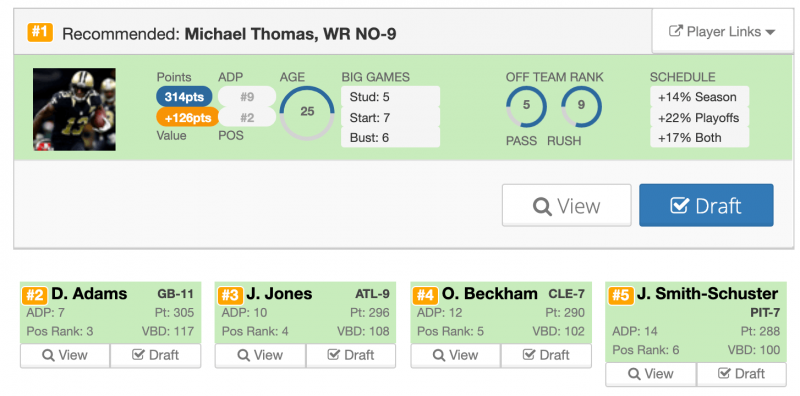This screenshot has height=396, width=800.
Task: Click the magnifier icon in J. Smith-Schuster View
Action: point(634,374)
